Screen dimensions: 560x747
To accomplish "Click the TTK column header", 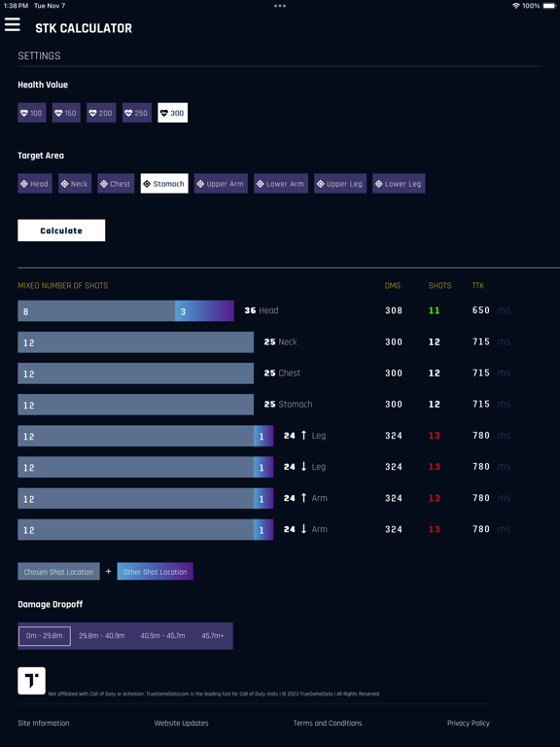I will pos(478,286).
